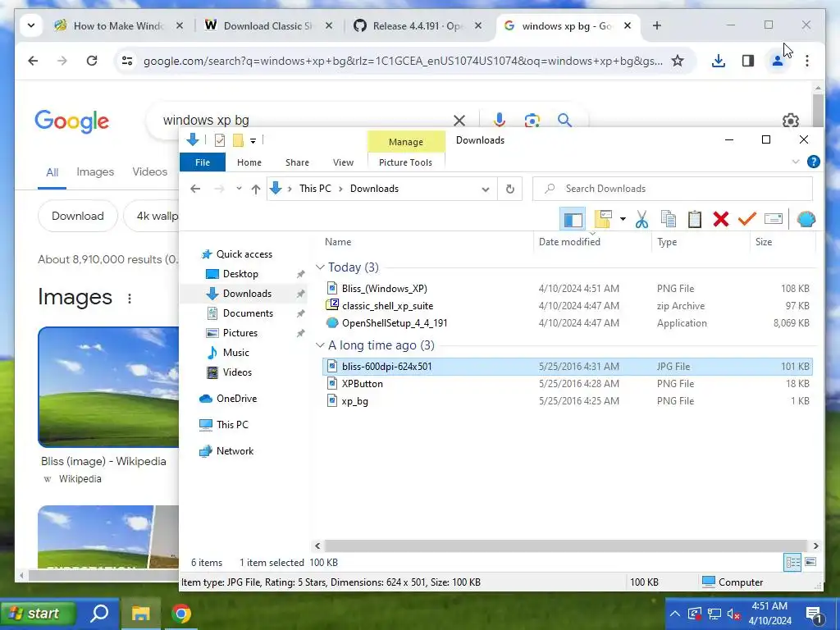Open Customize Quick Access Toolbar dropdown
Image resolution: width=840 pixels, height=630 pixels.
point(253,140)
